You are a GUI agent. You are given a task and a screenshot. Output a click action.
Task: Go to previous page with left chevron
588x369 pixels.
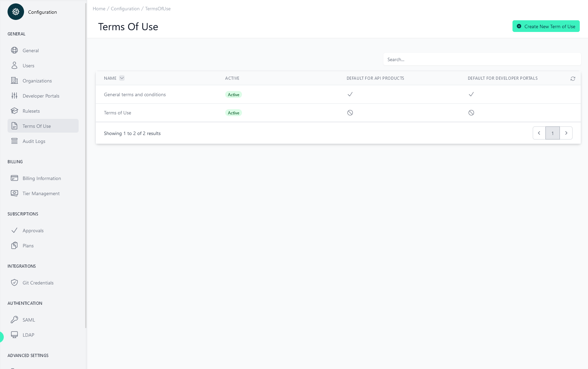coord(539,133)
